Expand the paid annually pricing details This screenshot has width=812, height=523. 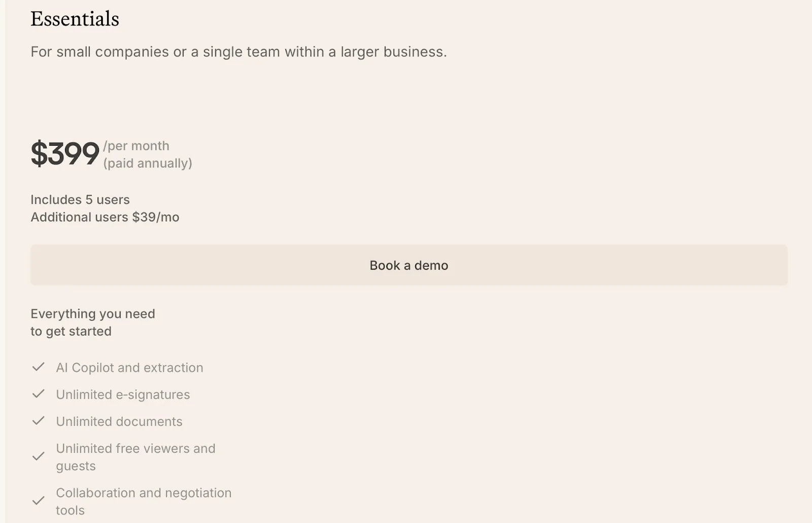click(148, 163)
